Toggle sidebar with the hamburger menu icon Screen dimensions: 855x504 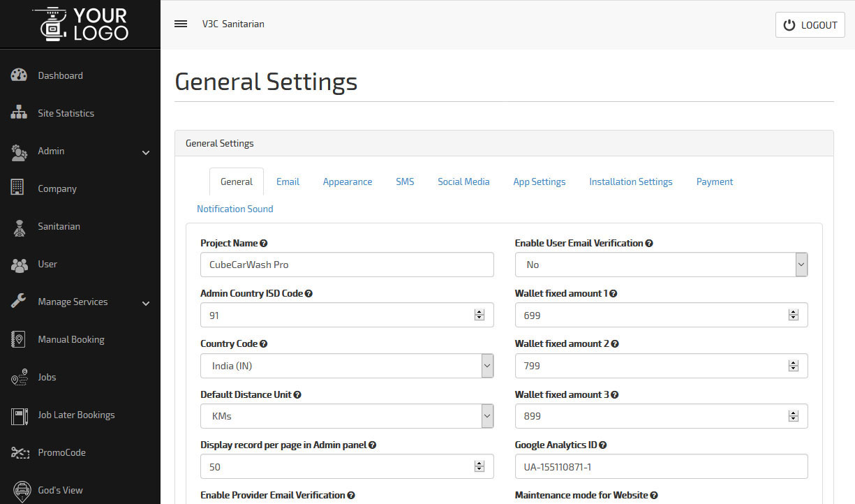pyautogui.click(x=181, y=24)
